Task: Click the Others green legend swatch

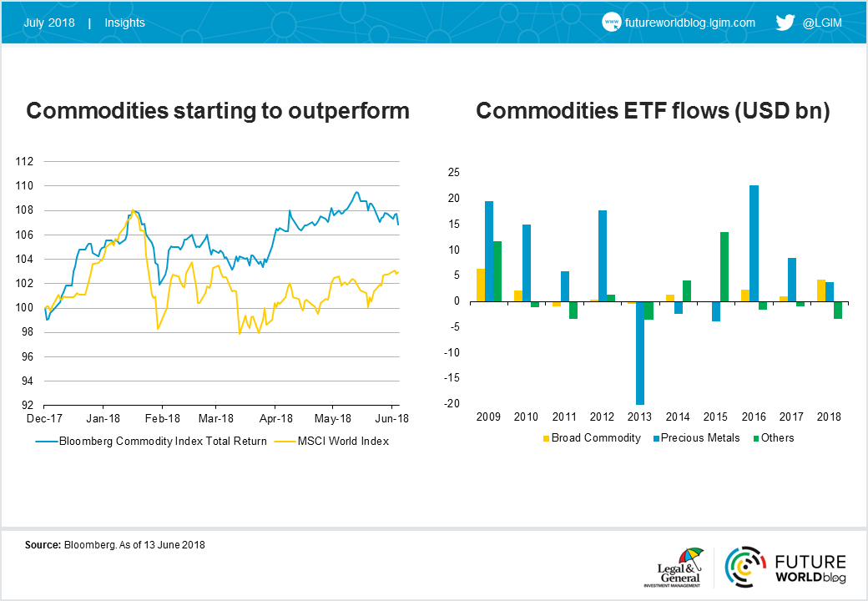Action: coord(756,438)
